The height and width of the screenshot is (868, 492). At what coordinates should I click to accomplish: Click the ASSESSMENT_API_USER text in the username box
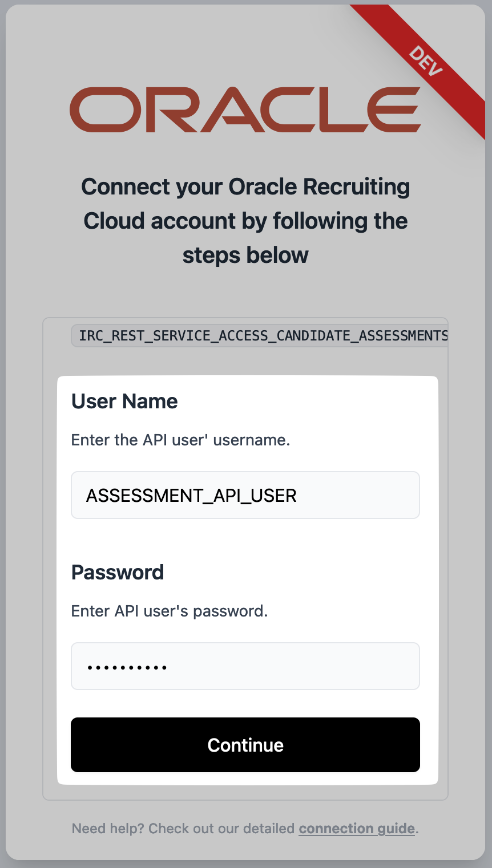pos(191,495)
